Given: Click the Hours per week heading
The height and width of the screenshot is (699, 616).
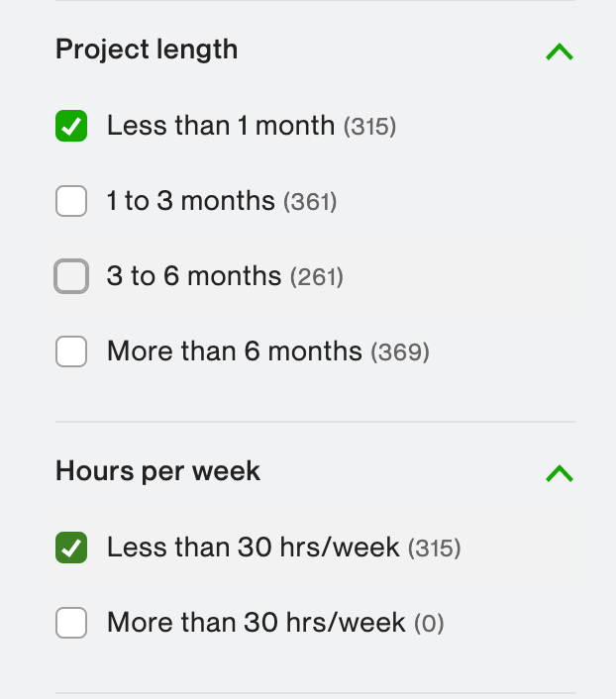Looking at the screenshot, I should coord(157,471).
